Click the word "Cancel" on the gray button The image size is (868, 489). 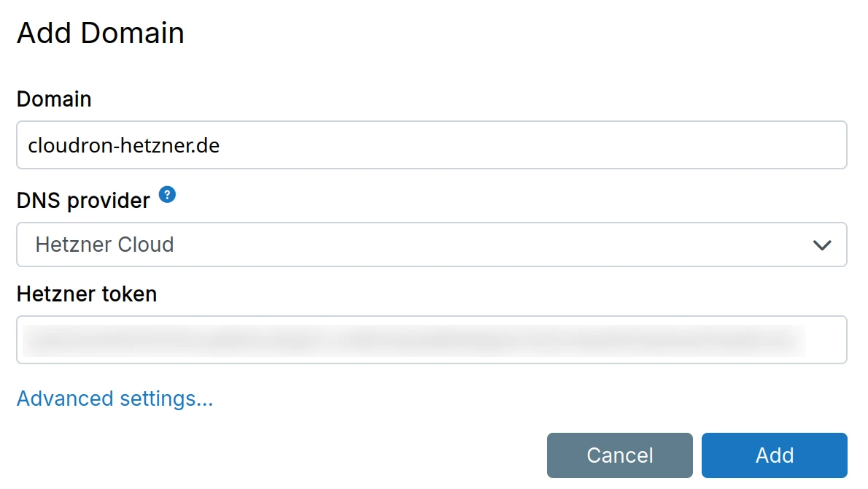[619, 455]
